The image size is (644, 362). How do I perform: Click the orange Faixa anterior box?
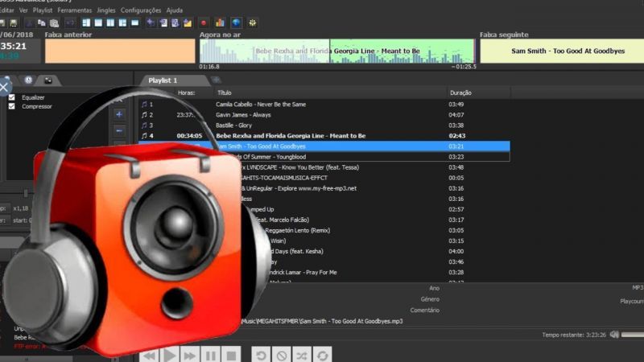coord(120,51)
